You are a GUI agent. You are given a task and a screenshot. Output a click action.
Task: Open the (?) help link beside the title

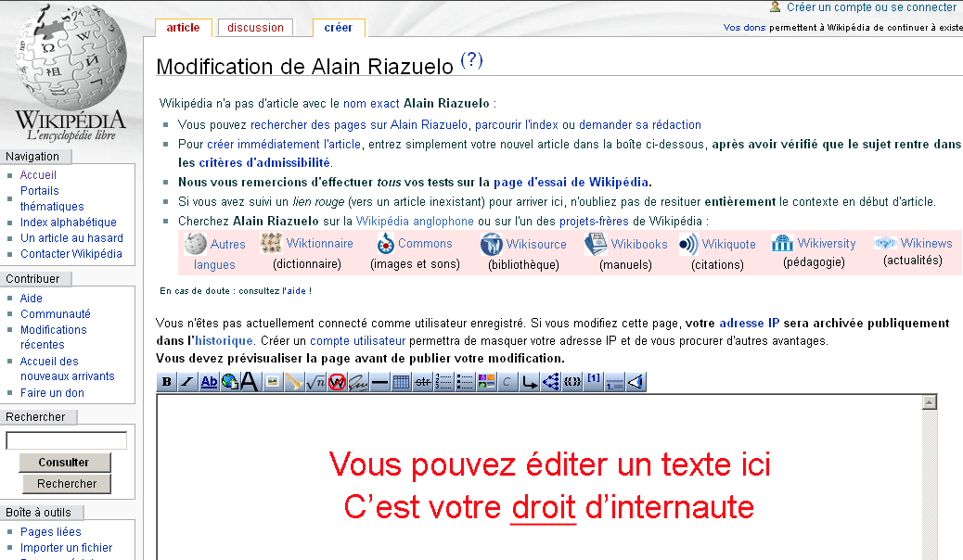(x=471, y=60)
